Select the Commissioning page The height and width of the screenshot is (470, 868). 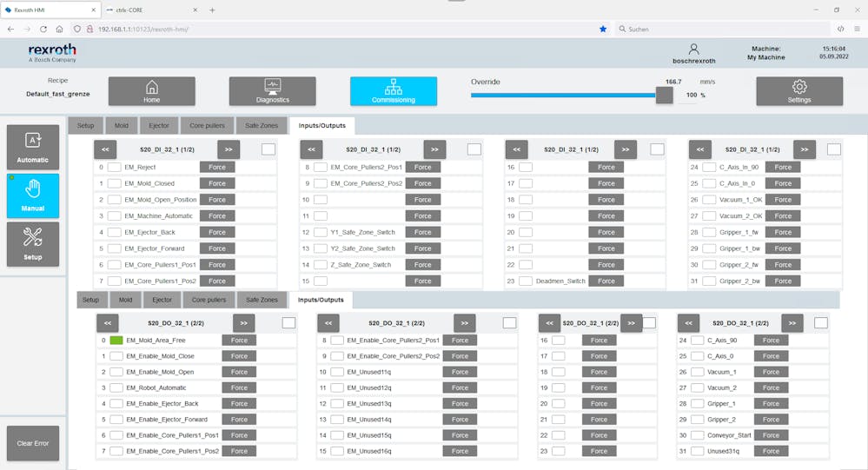[393, 91]
